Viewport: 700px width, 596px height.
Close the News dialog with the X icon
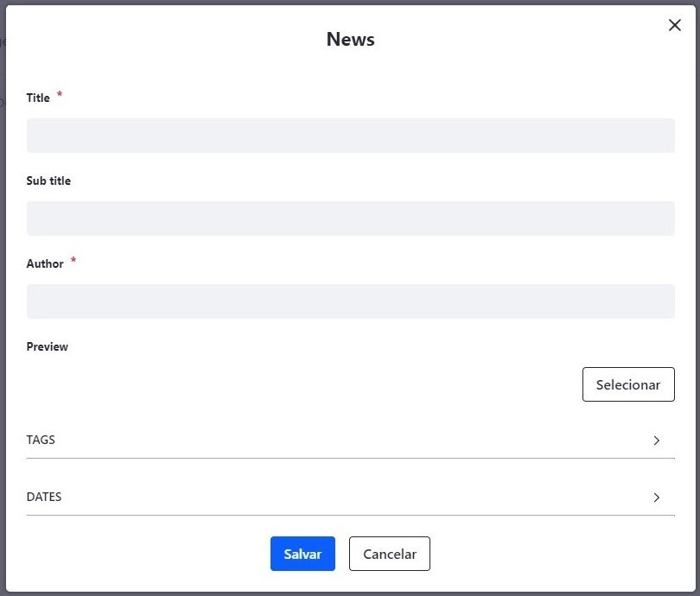tap(675, 25)
